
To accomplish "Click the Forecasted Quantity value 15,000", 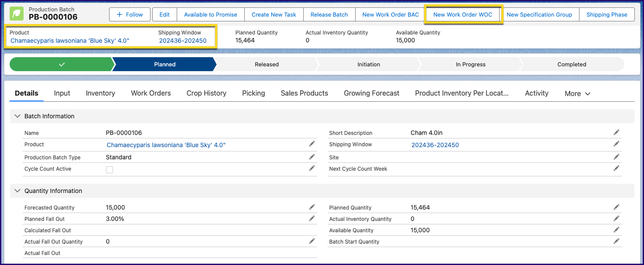I will pos(116,207).
